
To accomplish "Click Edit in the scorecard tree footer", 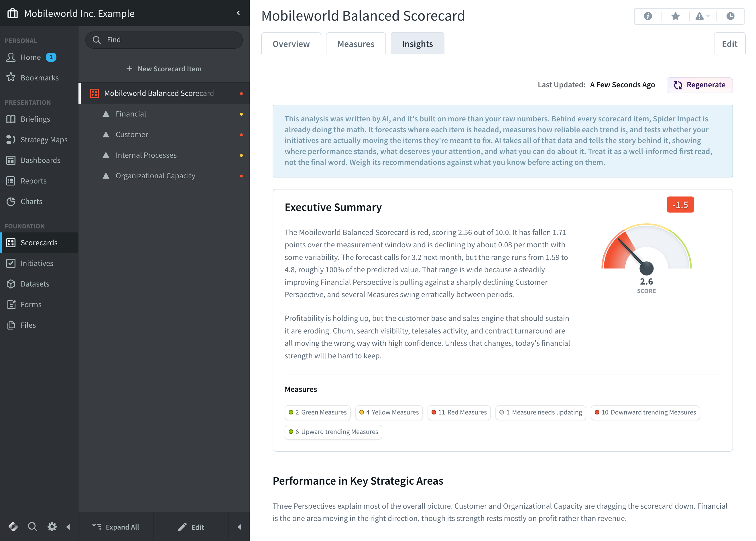I will [191, 527].
